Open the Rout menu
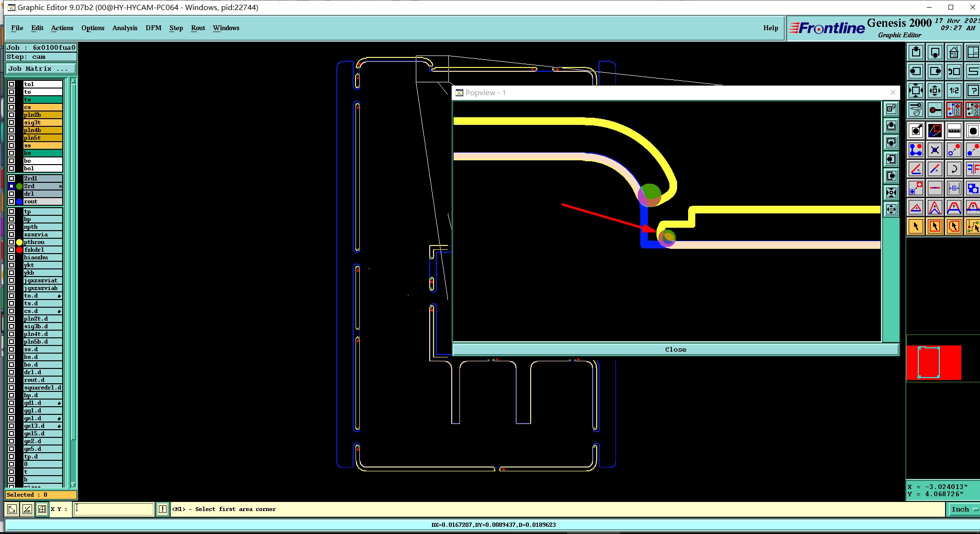980x534 pixels. pos(198,28)
